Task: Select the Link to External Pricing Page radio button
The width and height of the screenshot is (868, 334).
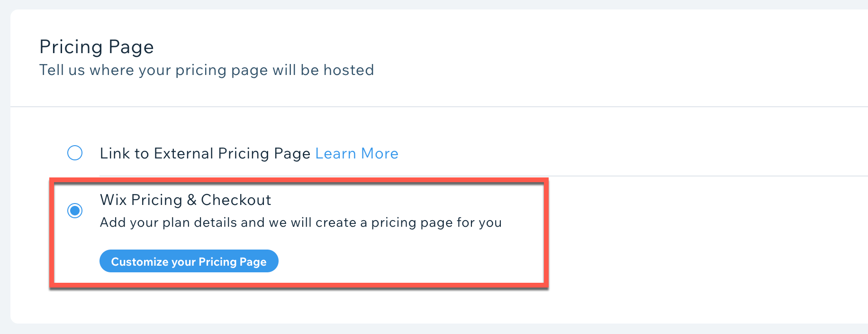Action: (x=75, y=153)
